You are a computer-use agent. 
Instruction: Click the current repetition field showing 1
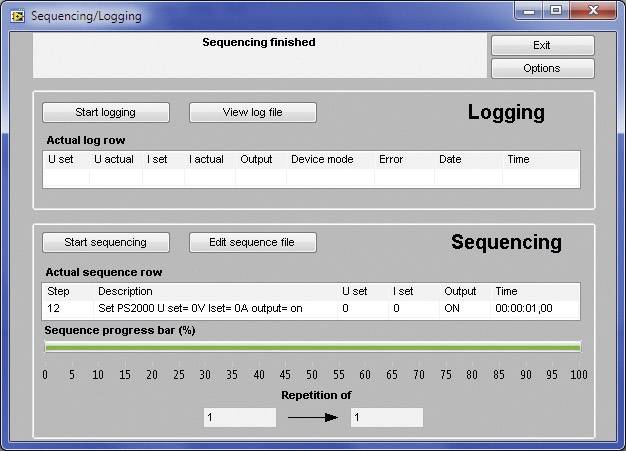[240, 417]
